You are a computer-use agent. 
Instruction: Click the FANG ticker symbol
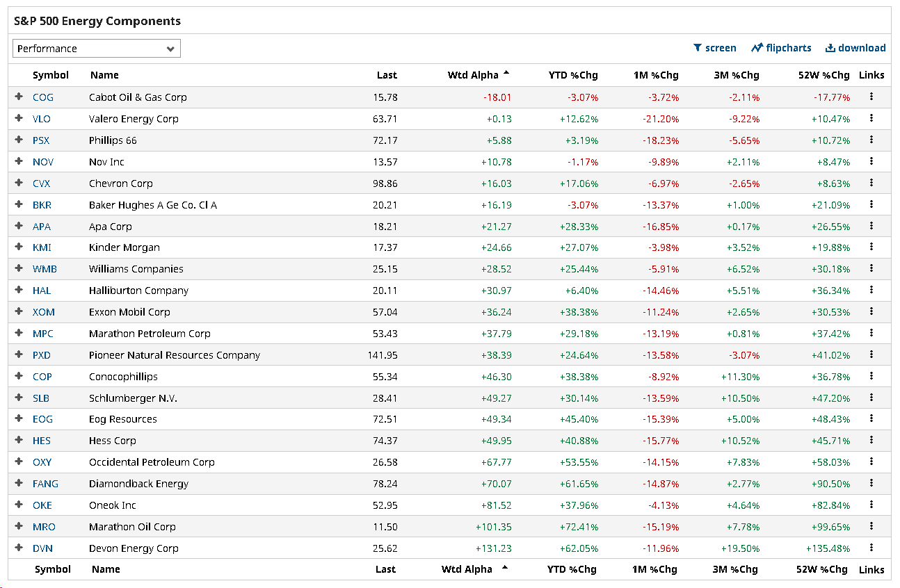[45, 484]
